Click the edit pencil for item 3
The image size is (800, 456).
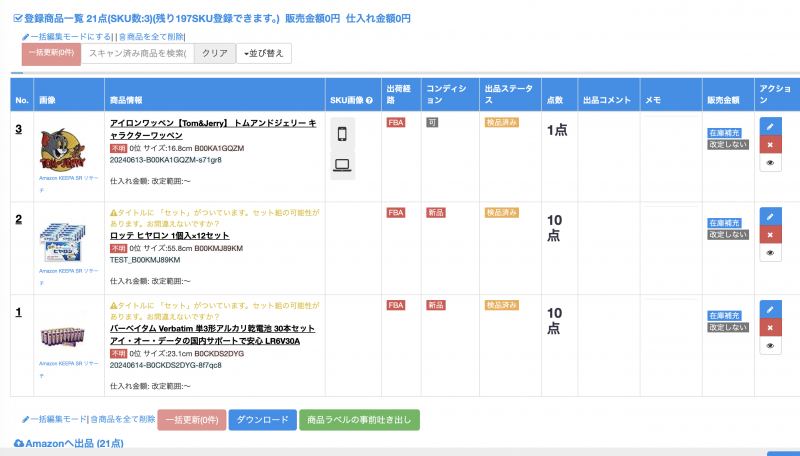(770, 126)
